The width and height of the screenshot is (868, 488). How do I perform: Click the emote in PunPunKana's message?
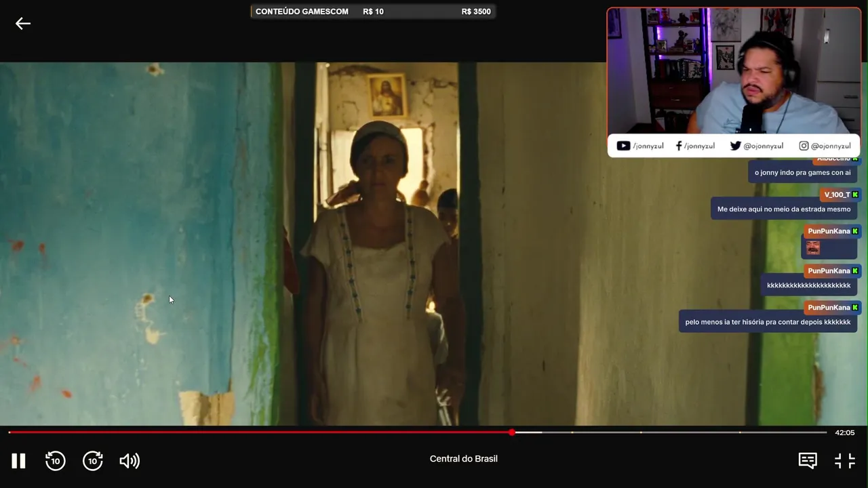point(812,248)
